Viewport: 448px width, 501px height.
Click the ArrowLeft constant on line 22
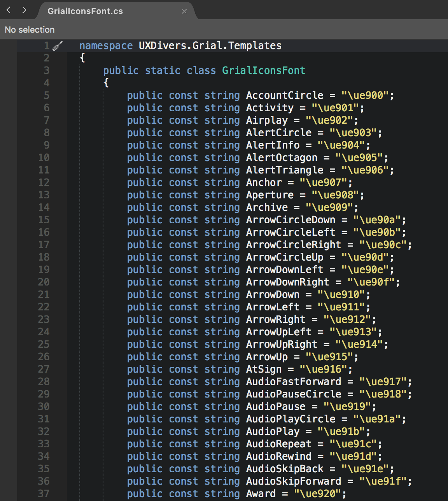click(273, 307)
